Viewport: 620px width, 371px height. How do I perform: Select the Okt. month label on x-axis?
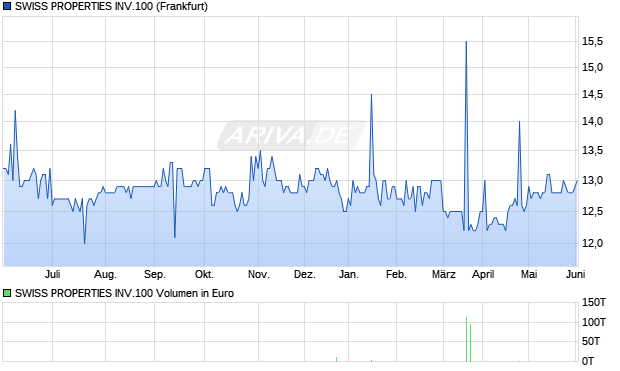coord(204,274)
